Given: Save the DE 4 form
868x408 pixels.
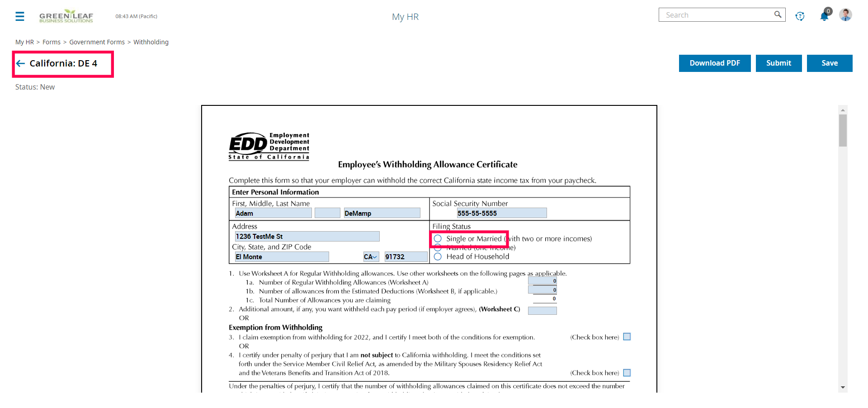Looking at the screenshot, I should pos(830,63).
